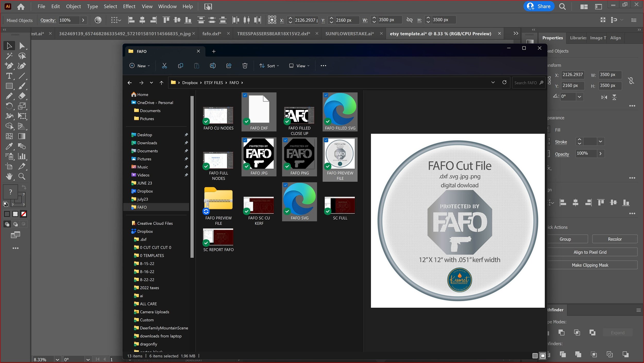Click the Recolor button
This screenshot has width=644, height=363.
tap(615, 239)
